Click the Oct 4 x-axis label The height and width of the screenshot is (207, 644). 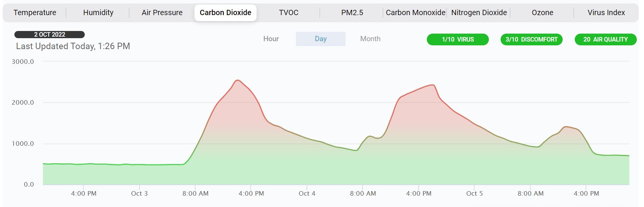point(307,193)
